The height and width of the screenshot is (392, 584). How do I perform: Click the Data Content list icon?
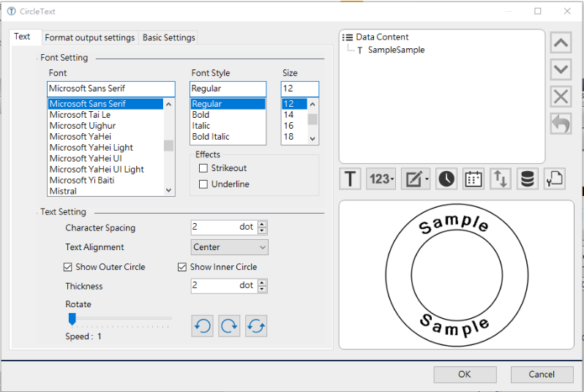348,37
